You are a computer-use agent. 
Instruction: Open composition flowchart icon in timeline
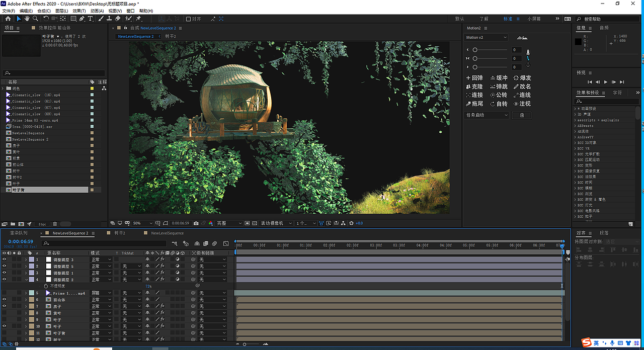pos(175,243)
